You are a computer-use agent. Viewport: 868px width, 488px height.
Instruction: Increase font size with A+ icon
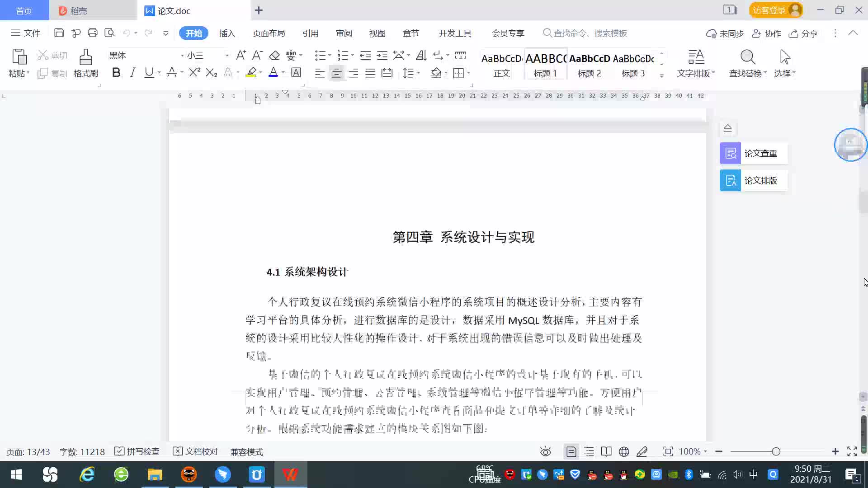pyautogui.click(x=241, y=55)
